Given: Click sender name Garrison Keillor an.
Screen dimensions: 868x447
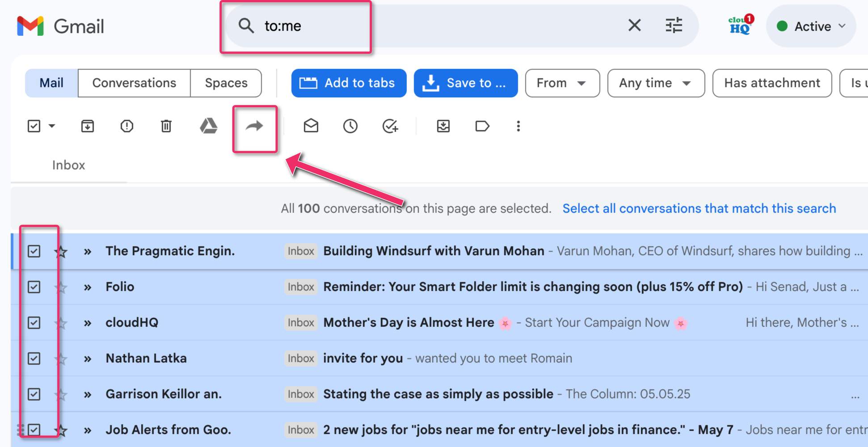Looking at the screenshot, I should (x=164, y=394).
